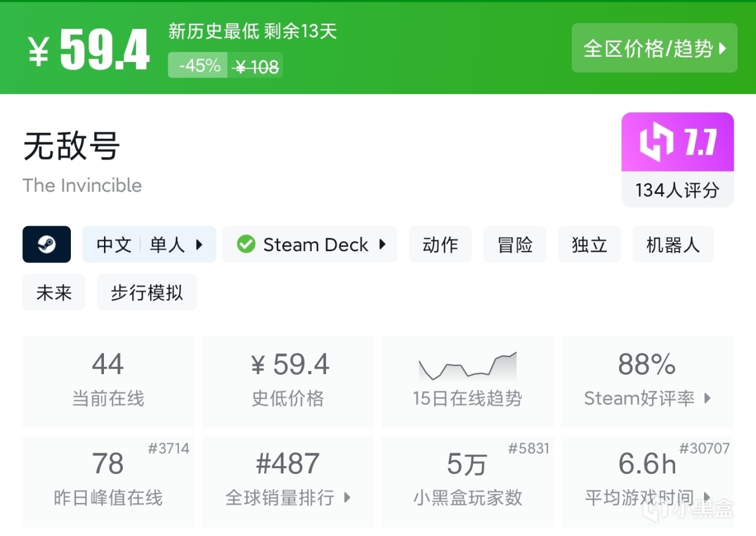Screen dimensions: 756x536
Task: Expand the 中文 单人 language options arrow
Action: click(199, 244)
